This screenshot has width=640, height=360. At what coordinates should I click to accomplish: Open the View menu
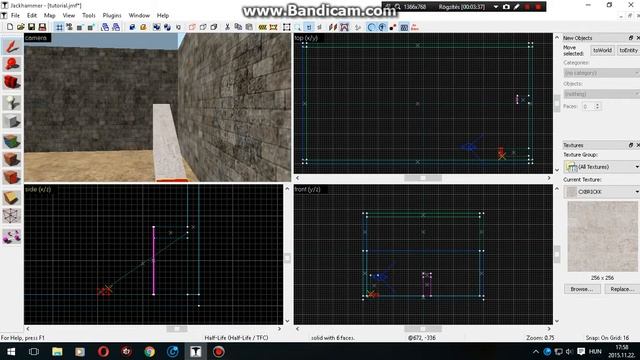(69, 15)
